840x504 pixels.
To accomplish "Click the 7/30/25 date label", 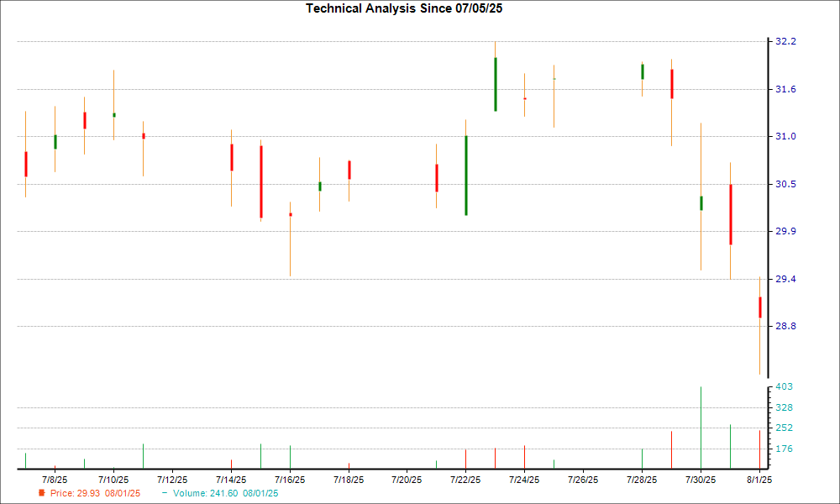I will tap(701, 480).
